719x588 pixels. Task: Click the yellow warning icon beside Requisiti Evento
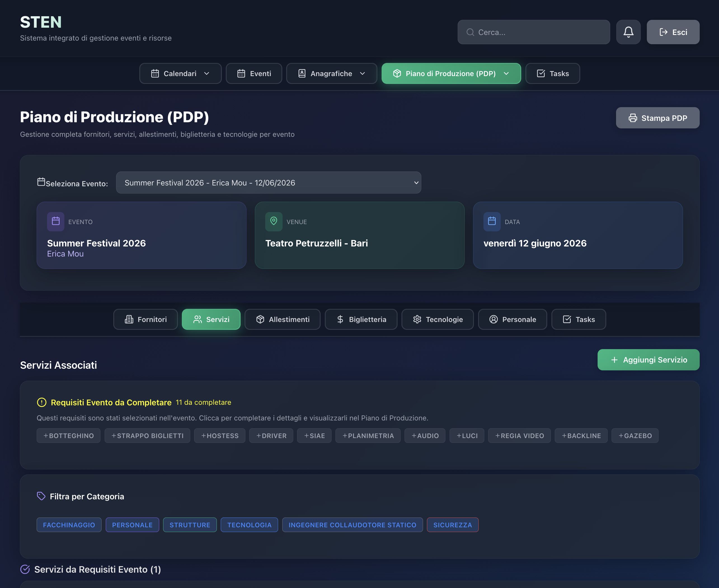41,402
